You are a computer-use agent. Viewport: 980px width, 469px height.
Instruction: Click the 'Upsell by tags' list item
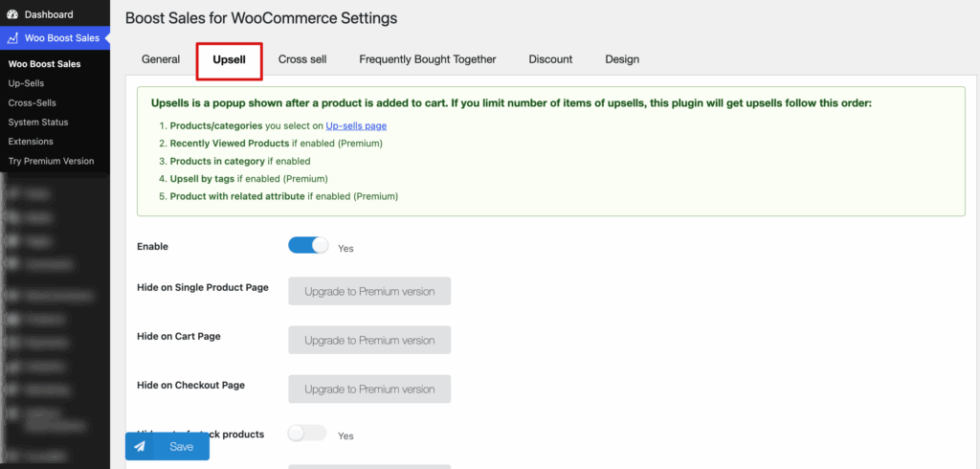pyautogui.click(x=249, y=179)
